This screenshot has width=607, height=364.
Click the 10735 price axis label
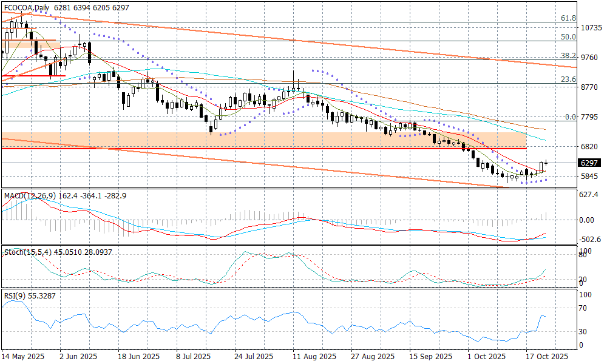(x=591, y=28)
